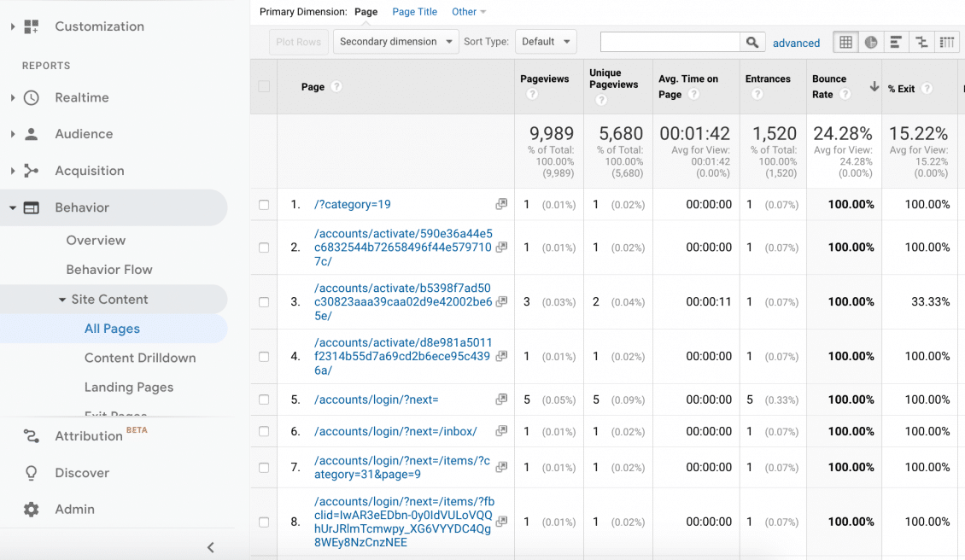The width and height of the screenshot is (965, 560).
Task: Open /accounts/login/?next=/inbox/ in new window icon
Action: [501, 431]
